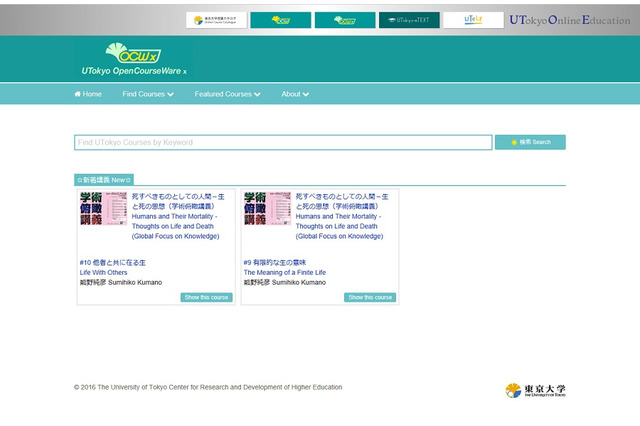
Task: Click Sumihiko Kumano under Life With Others
Action: pos(121,282)
